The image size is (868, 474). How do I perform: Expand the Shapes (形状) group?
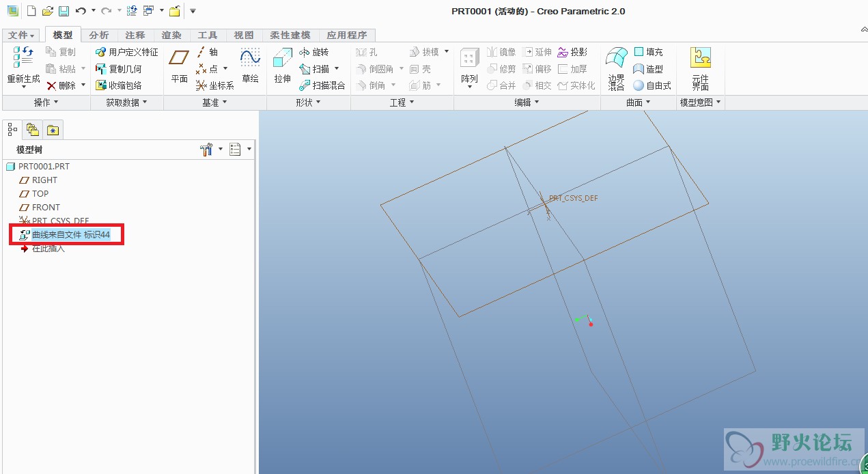(x=309, y=102)
